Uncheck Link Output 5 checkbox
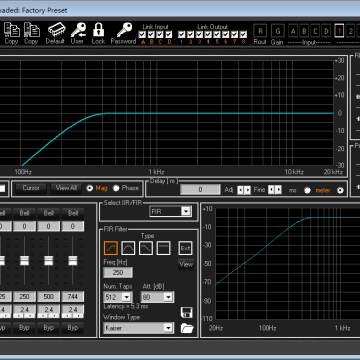Screen dimensions: 360x360 217,34
